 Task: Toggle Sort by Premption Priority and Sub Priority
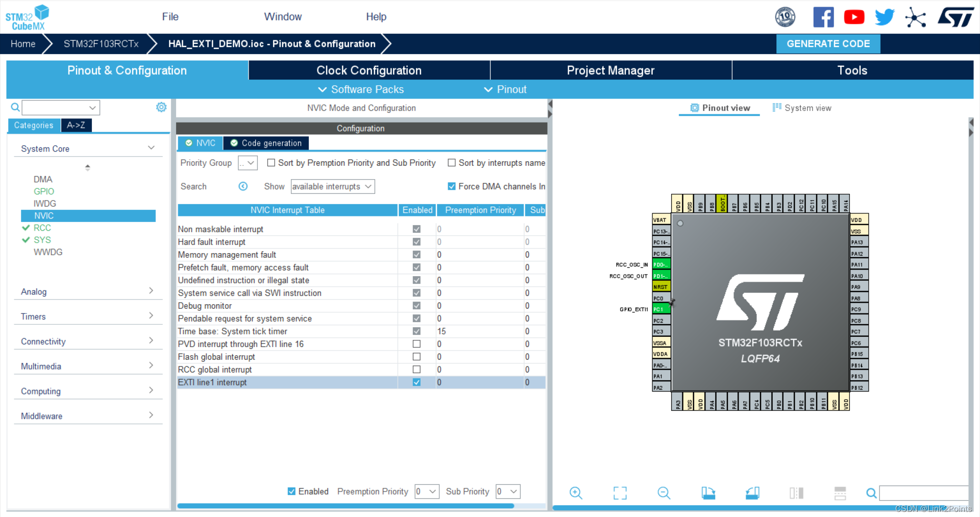coord(271,163)
